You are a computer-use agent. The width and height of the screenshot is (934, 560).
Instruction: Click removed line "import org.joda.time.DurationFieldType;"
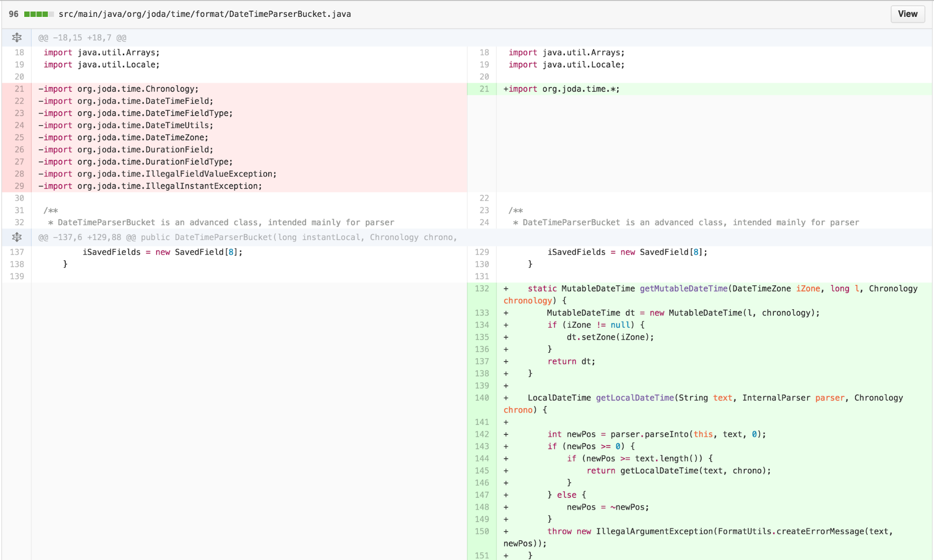[135, 162]
